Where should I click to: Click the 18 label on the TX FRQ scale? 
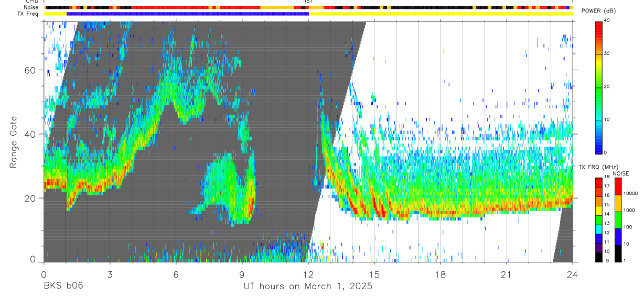tap(607, 178)
